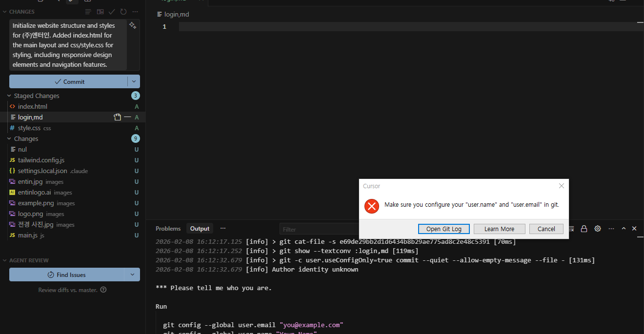
Task: Toggle output auto-scroll lock icon
Action: 584,229
